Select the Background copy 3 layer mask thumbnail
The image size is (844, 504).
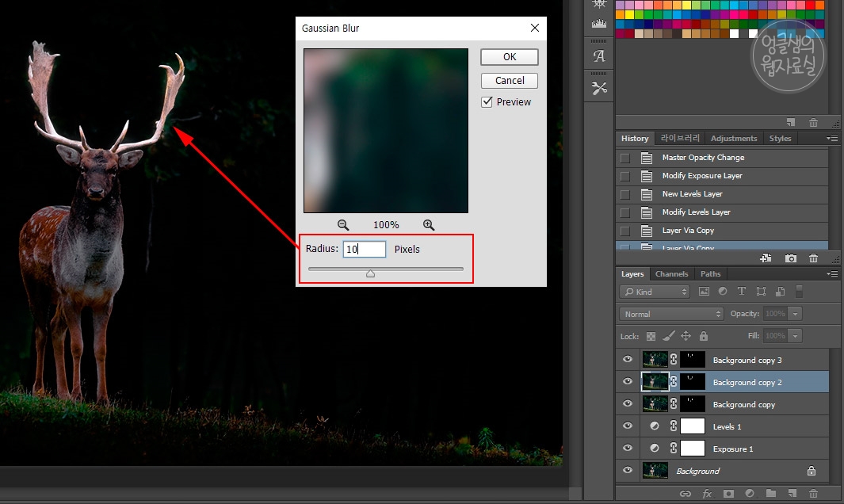[692, 360]
